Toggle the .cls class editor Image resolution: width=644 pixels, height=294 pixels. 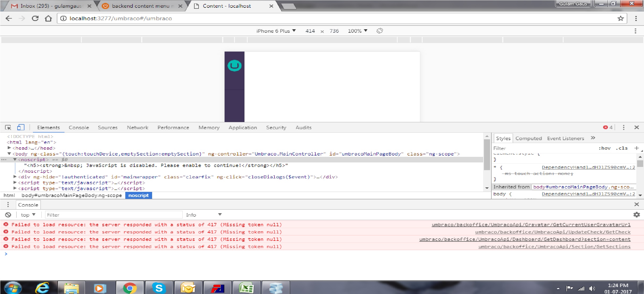pyautogui.click(x=622, y=148)
